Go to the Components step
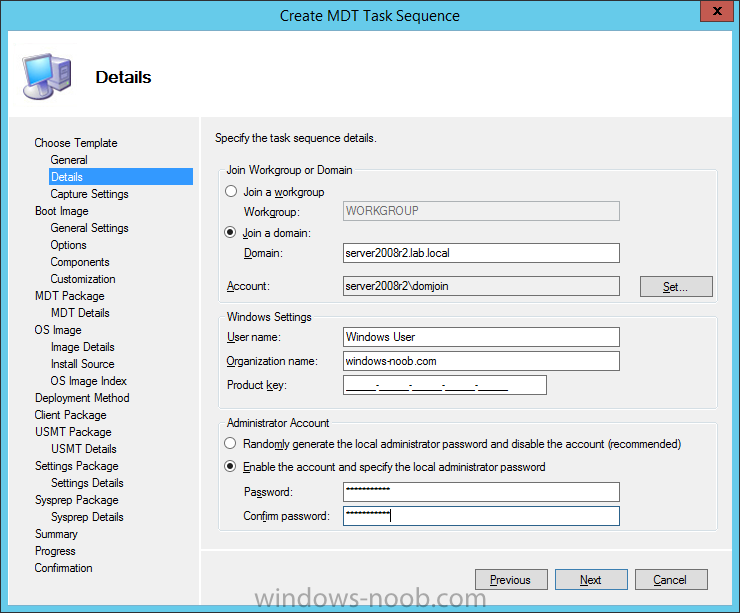Image resolution: width=740 pixels, height=613 pixels. click(x=80, y=262)
